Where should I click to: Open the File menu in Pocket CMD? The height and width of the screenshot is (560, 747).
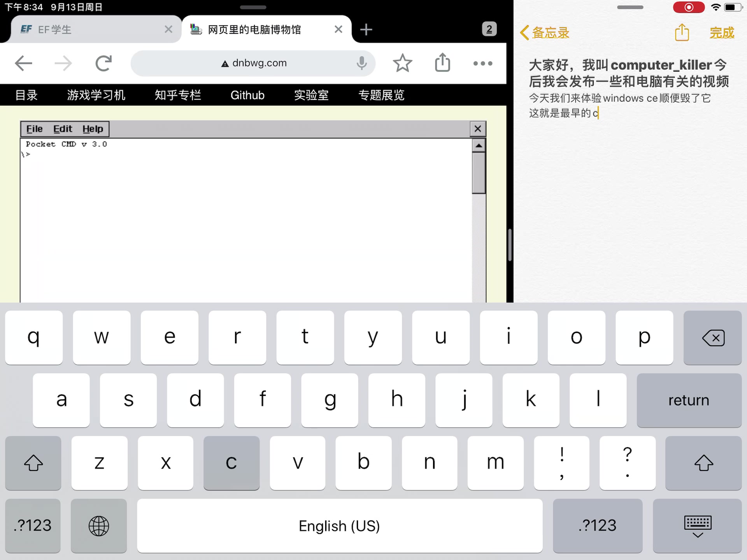[34, 129]
